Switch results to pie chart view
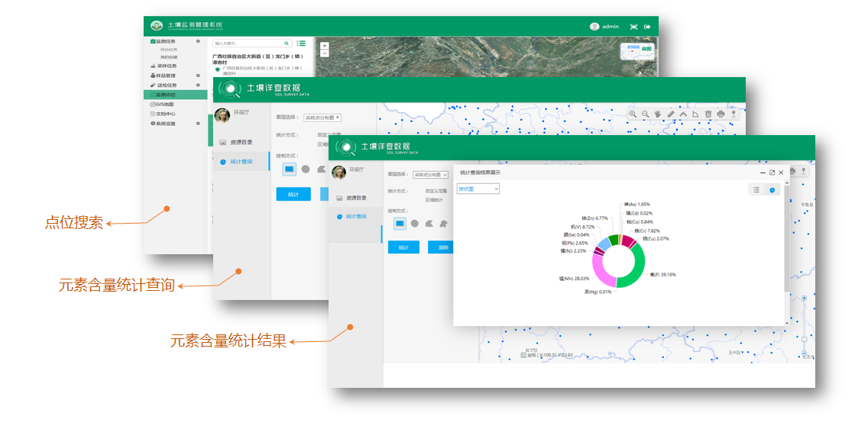 pos(772,189)
